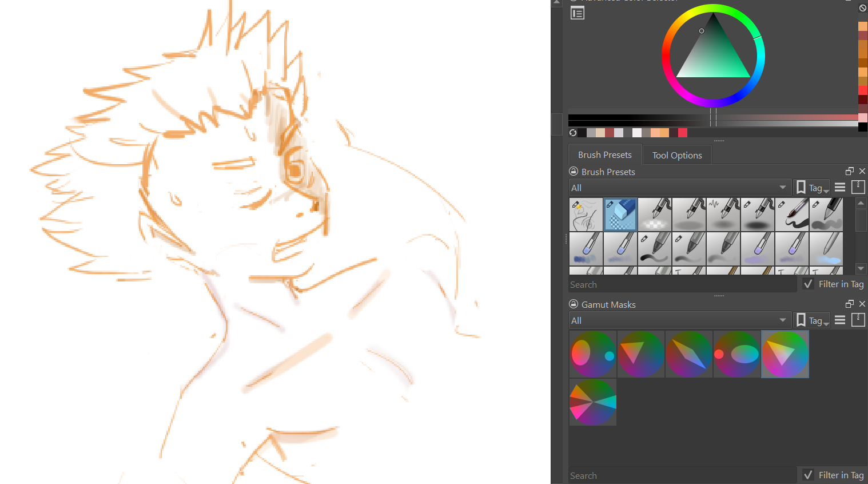Image resolution: width=868 pixels, height=484 pixels.
Task: Open the Gamut Masks Tag menu button
Action: coord(812,320)
